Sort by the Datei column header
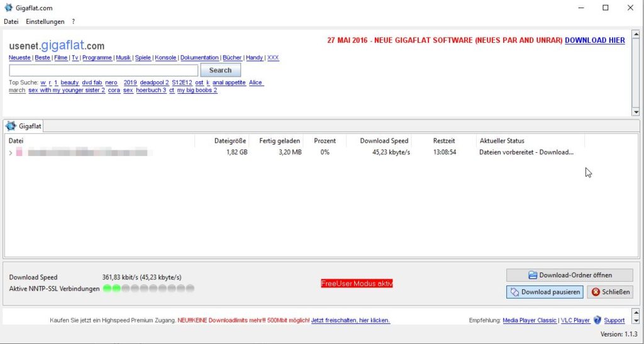 (x=100, y=141)
